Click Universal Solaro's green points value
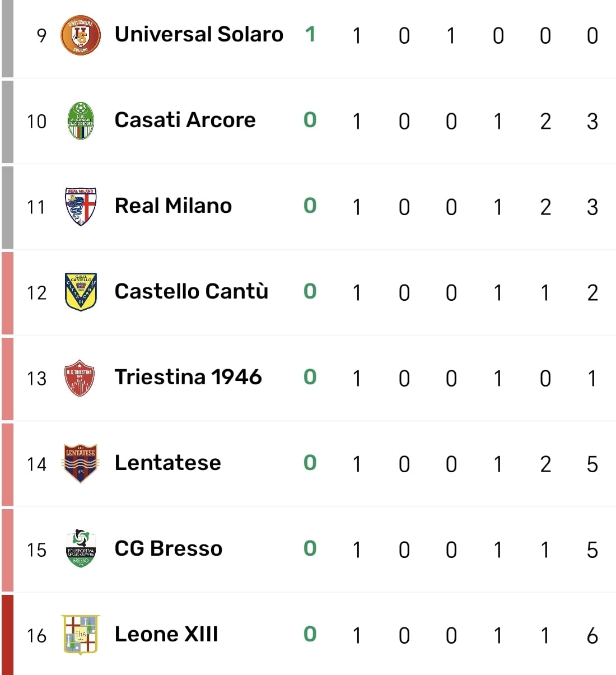The height and width of the screenshot is (675, 616). point(310,35)
